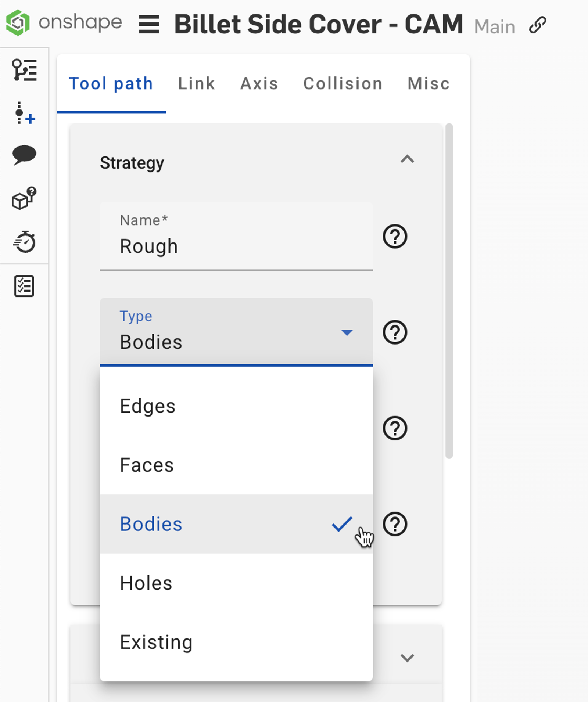Click the checklist icon at the sidebar bottom
This screenshot has height=702, width=588.
pyautogui.click(x=24, y=286)
